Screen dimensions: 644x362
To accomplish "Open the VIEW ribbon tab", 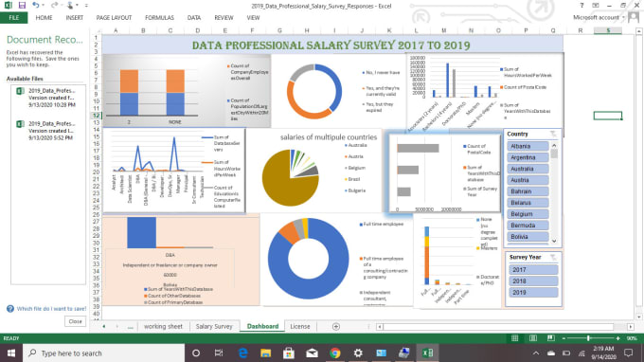I will tap(253, 18).
